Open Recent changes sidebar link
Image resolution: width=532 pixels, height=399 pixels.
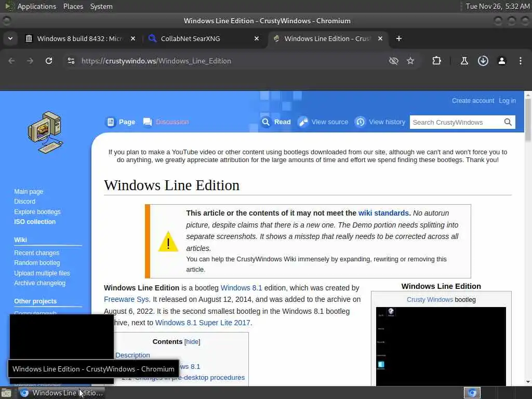pyautogui.click(x=37, y=253)
